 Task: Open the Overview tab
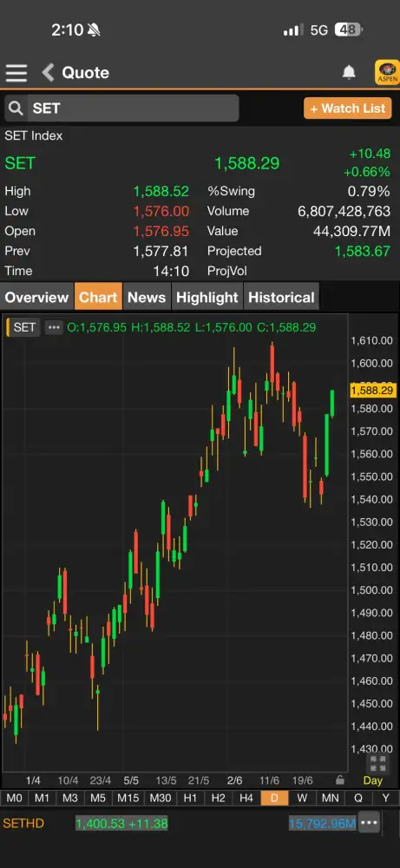click(x=36, y=297)
